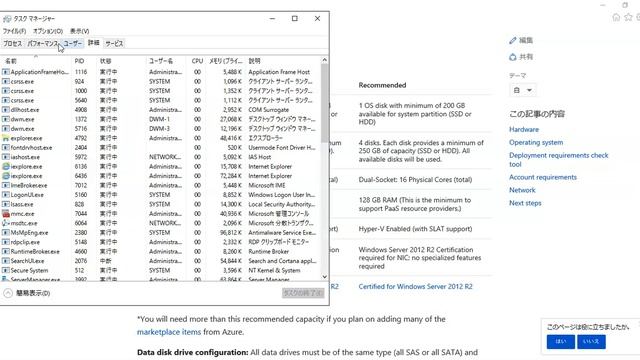Click the LogonUI.exe process icon

(x=6, y=195)
